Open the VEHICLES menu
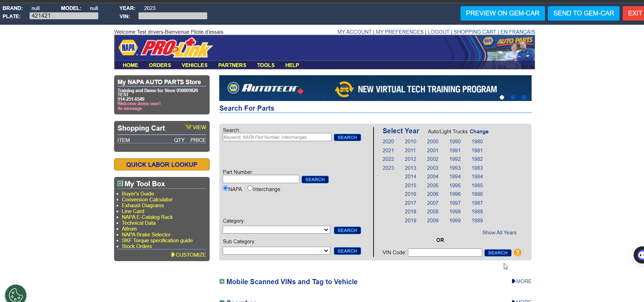The width and height of the screenshot is (644, 302). [x=195, y=65]
